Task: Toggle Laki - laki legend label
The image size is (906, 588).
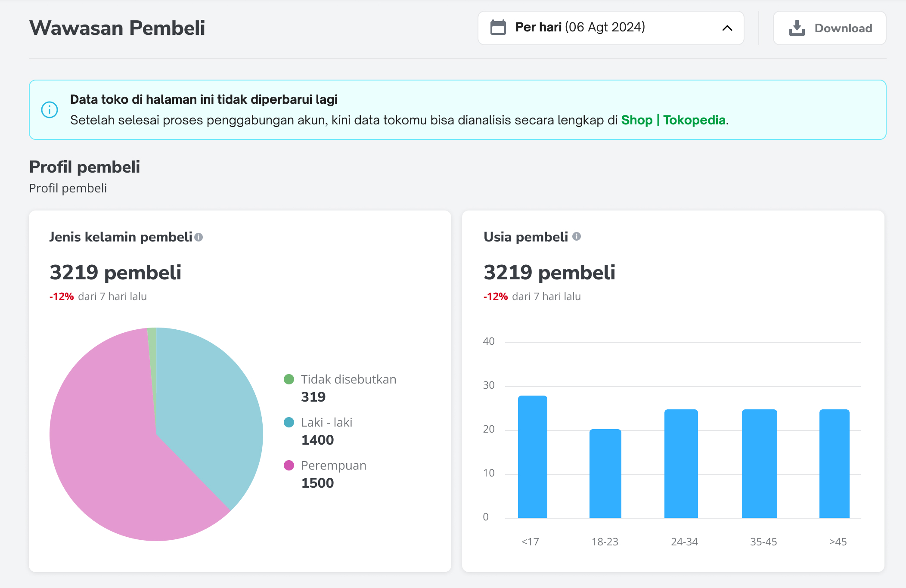Action: point(326,422)
